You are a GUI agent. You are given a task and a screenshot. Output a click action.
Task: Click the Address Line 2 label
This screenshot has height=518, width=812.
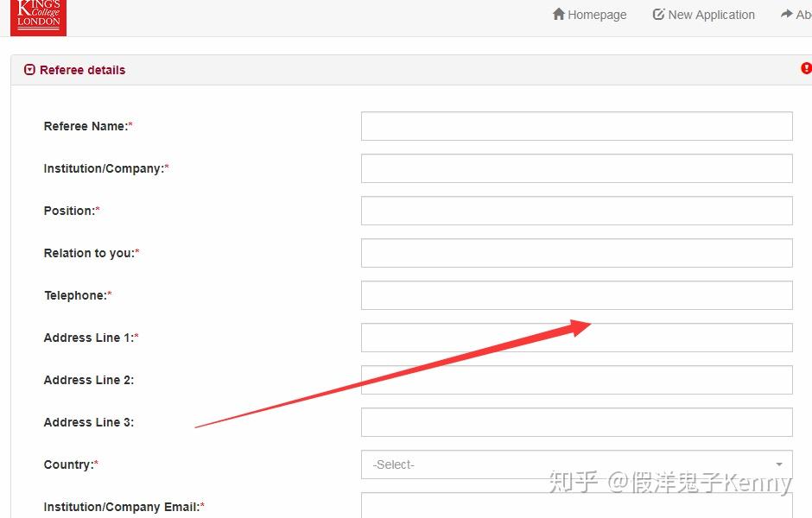click(89, 381)
